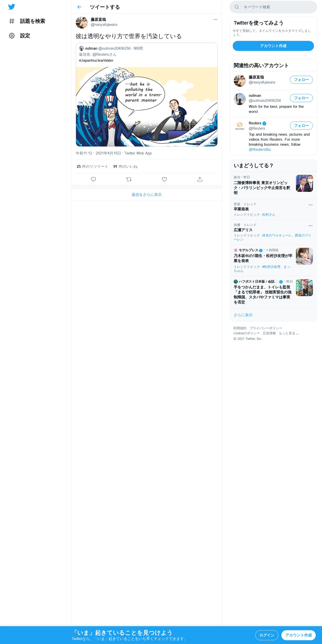Image resolution: width=322 pixels, height=644 pixels.
Task: Click #松村沙友理 topic link
Action: point(271,267)
